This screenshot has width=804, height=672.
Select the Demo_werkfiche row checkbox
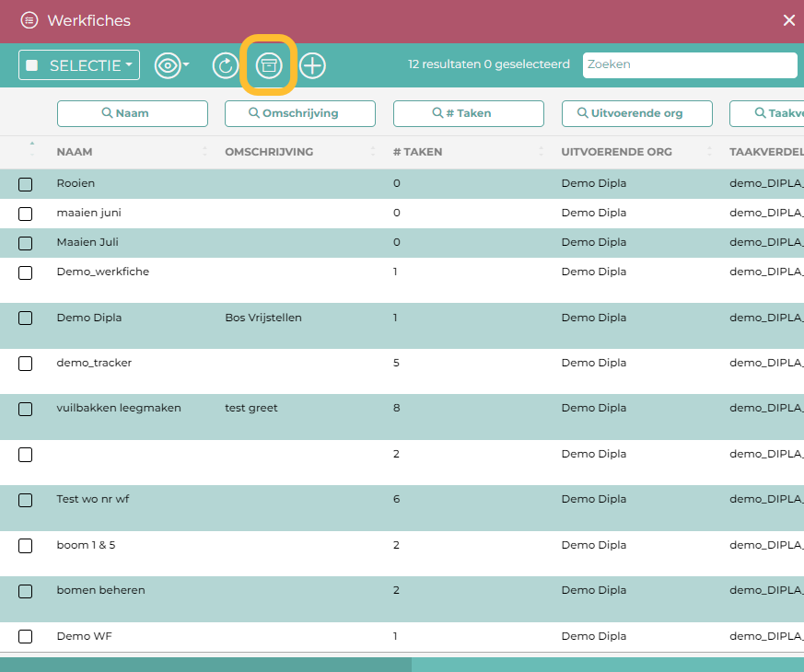(26, 272)
